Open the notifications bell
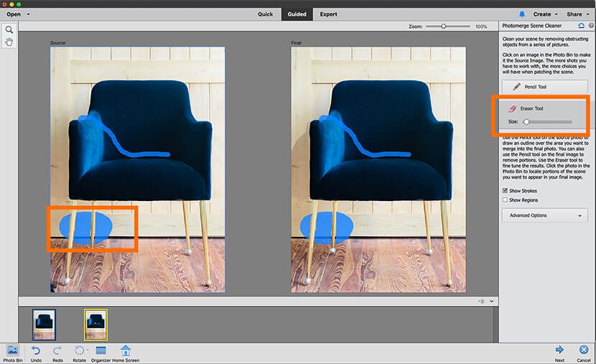This screenshot has height=364, width=596. pos(522,14)
